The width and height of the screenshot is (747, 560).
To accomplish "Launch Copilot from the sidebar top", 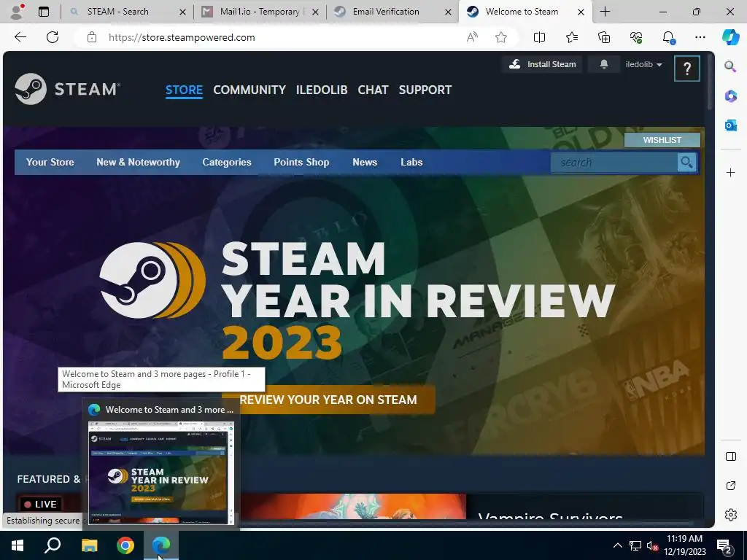I will (x=730, y=37).
